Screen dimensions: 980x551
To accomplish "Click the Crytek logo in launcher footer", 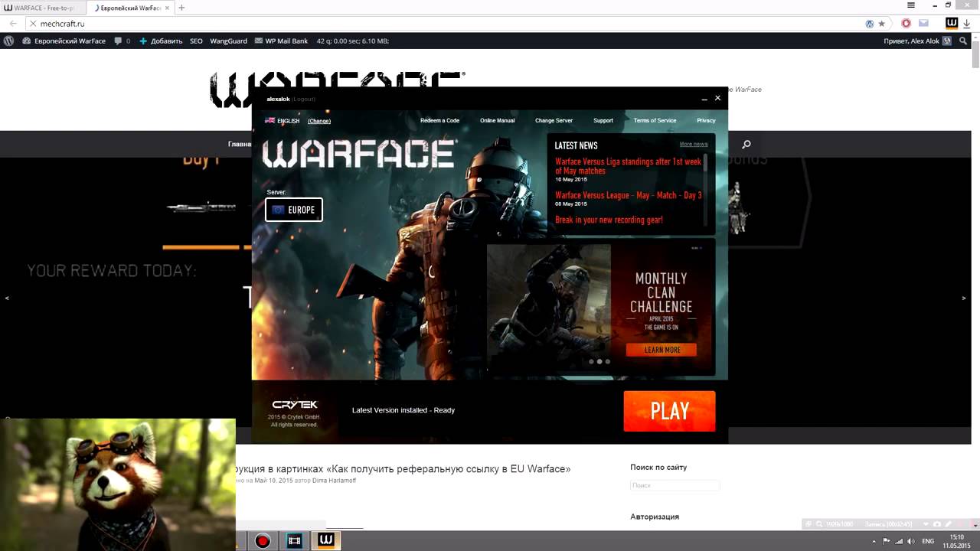I will [x=295, y=405].
